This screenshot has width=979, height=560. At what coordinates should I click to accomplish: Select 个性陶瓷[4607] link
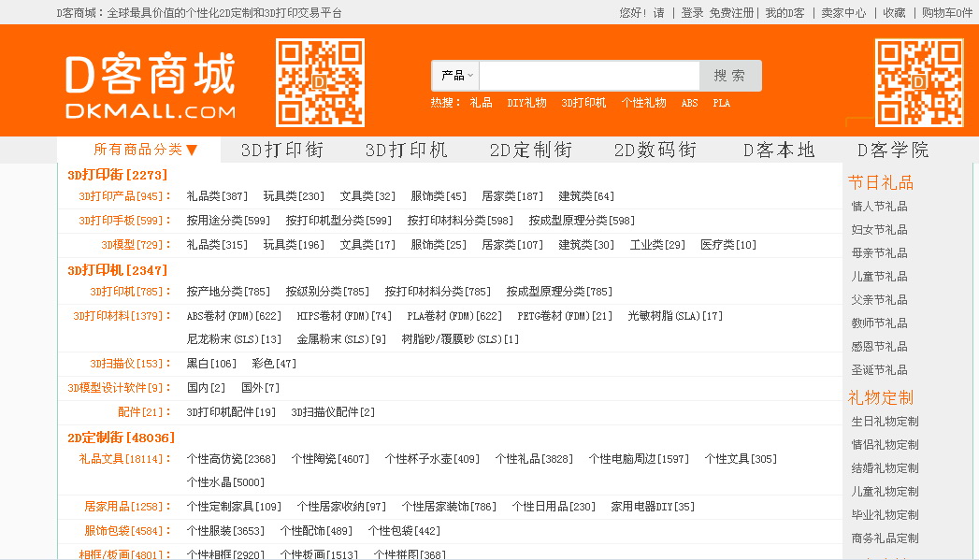330,459
